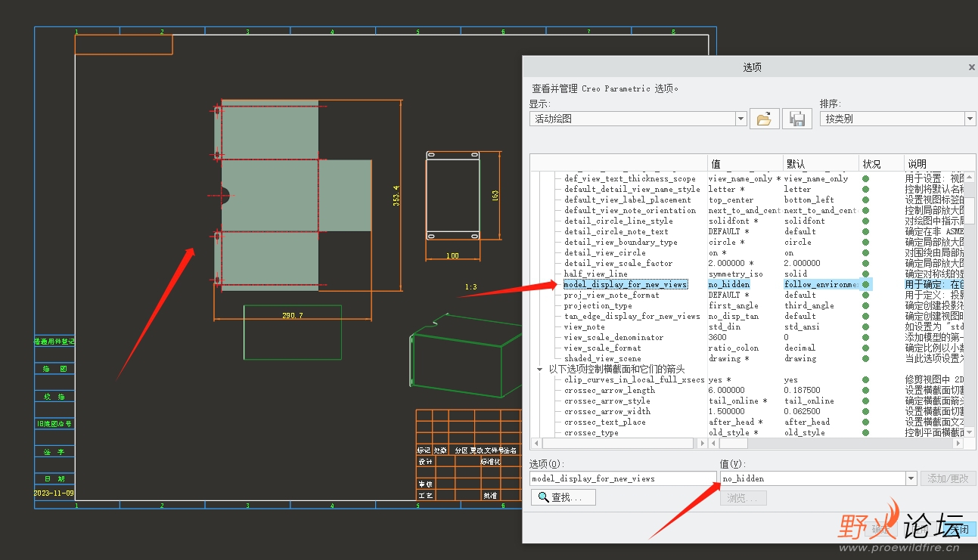Click the green status dot for projection_type

(x=865, y=306)
